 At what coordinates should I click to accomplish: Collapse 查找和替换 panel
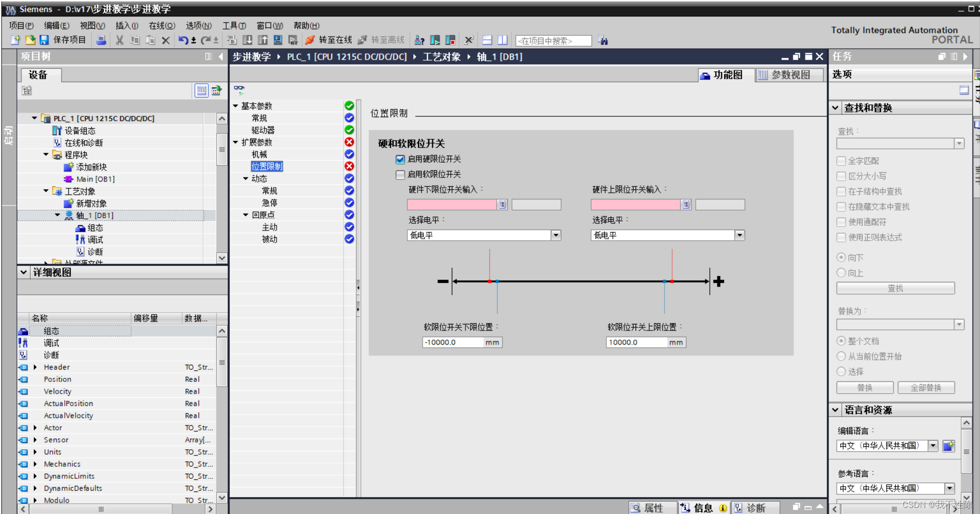coord(835,108)
